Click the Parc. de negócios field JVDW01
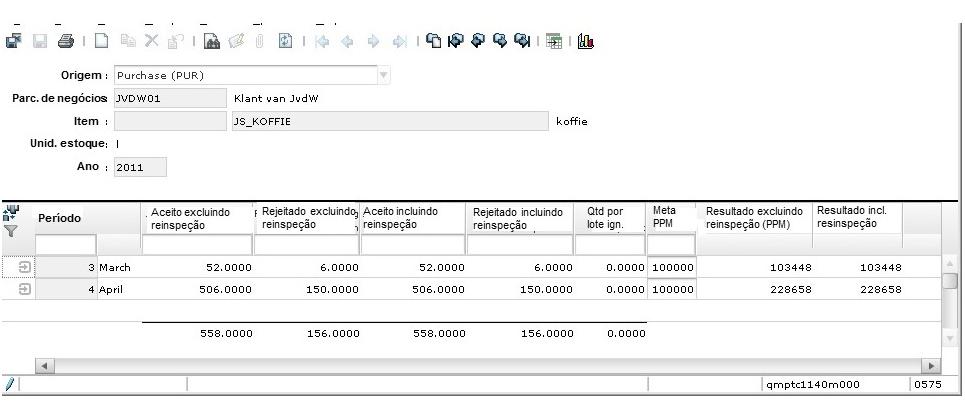 [x=170, y=98]
